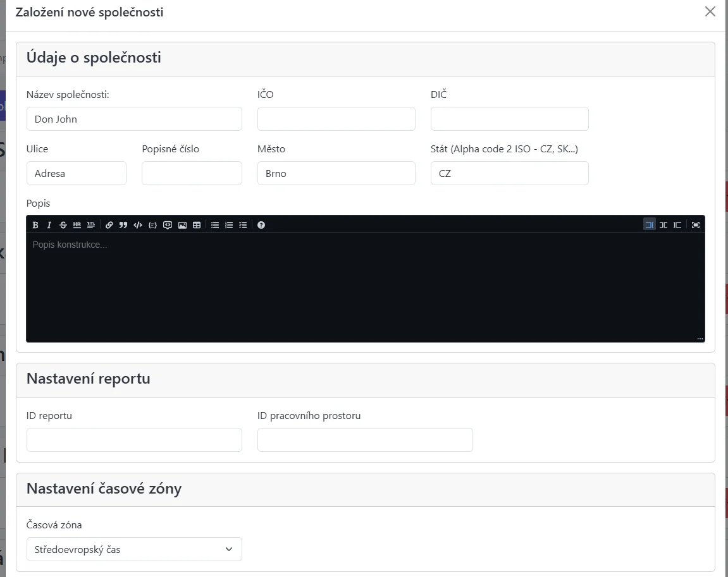Insert an image in the Popis editor
Image resolution: width=728 pixels, height=577 pixels.
pyautogui.click(x=182, y=225)
